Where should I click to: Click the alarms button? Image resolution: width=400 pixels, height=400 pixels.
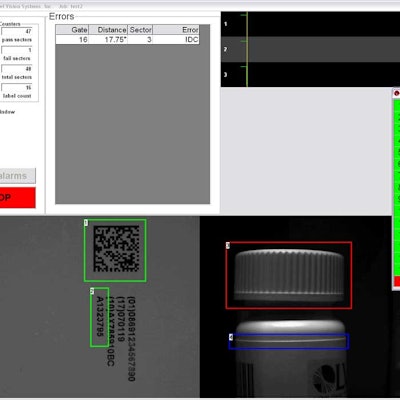pos(17,176)
